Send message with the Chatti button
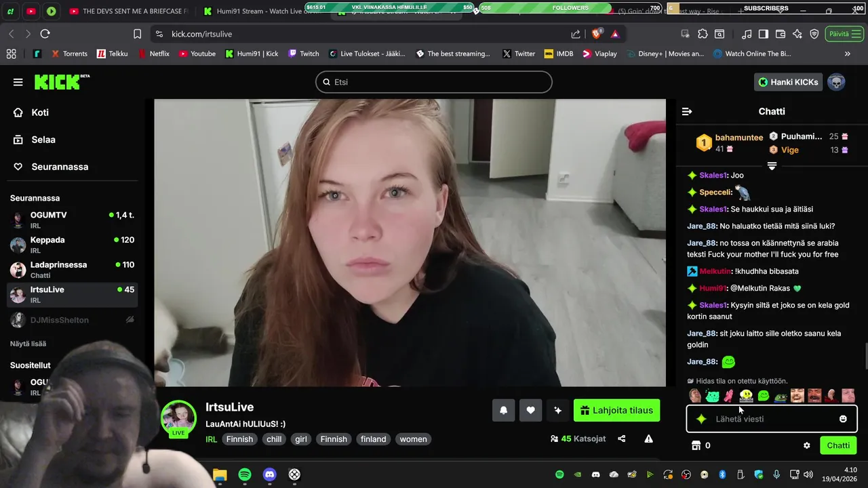868x488 pixels. click(838, 445)
